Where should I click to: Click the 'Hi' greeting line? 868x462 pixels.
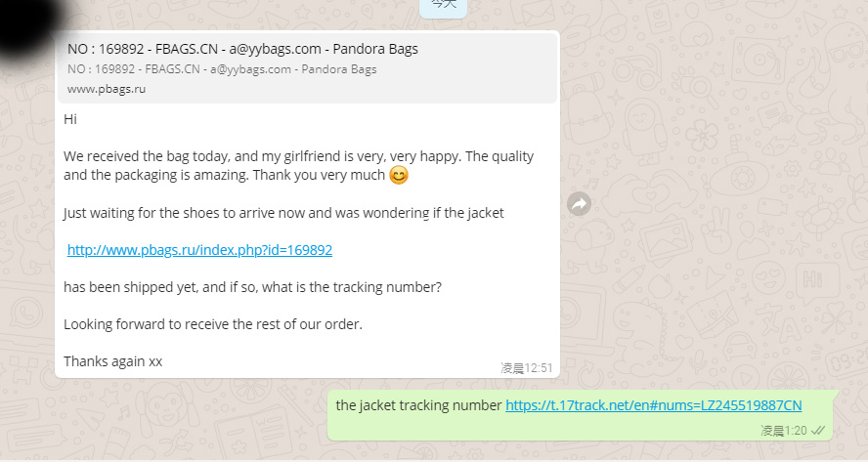[70, 119]
